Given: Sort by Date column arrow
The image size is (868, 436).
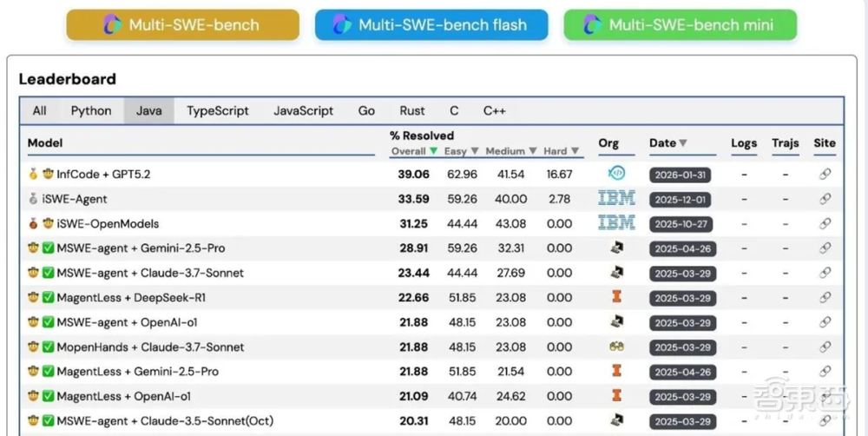Looking at the screenshot, I should (x=683, y=143).
